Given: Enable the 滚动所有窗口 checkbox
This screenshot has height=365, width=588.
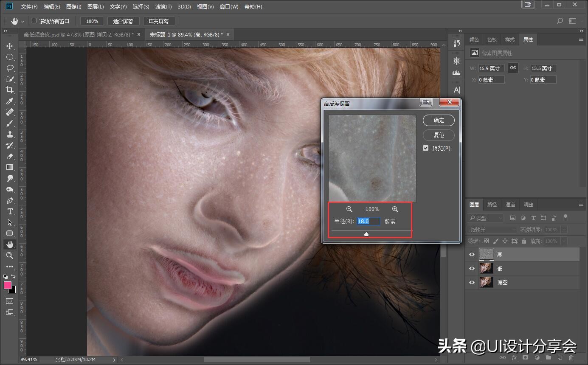Looking at the screenshot, I should [x=34, y=21].
